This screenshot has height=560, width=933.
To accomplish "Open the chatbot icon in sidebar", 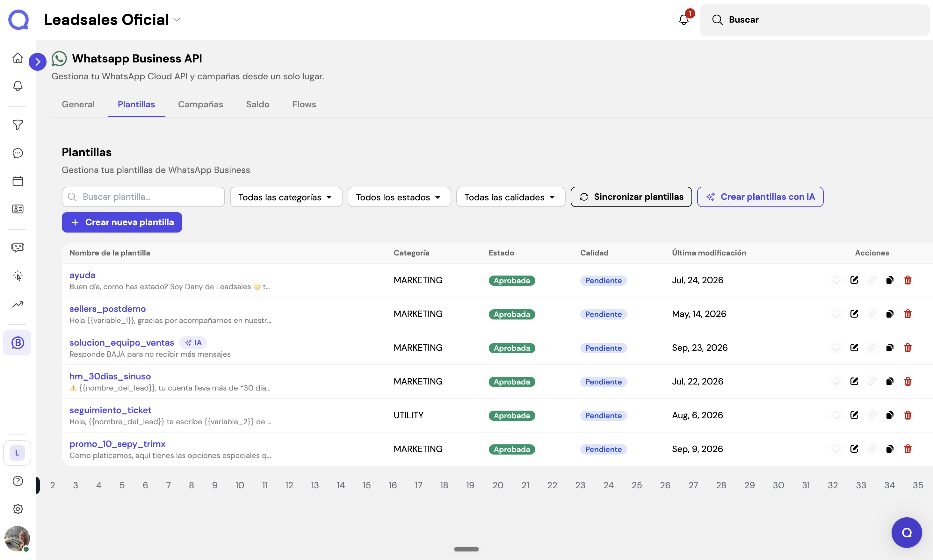I will [x=18, y=248].
